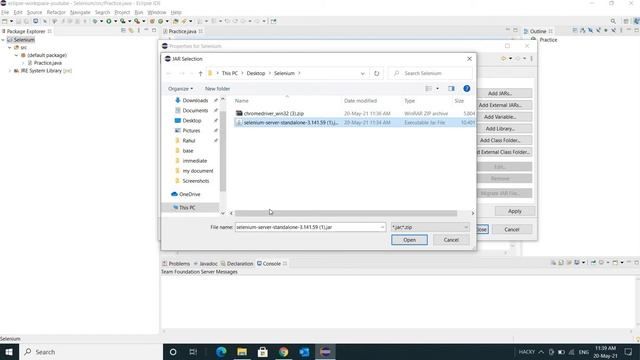Open Rahul folder in navigation pane
640x360 pixels.
pyautogui.click(x=189, y=141)
